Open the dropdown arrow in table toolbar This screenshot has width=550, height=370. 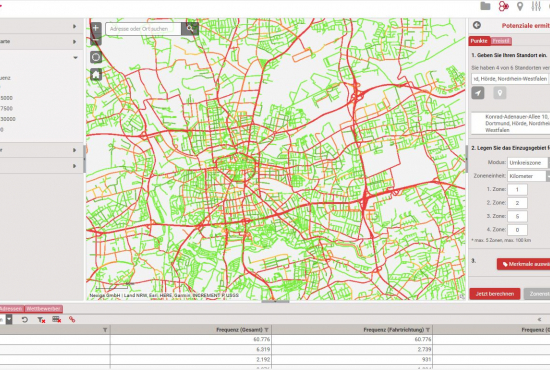(9, 319)
